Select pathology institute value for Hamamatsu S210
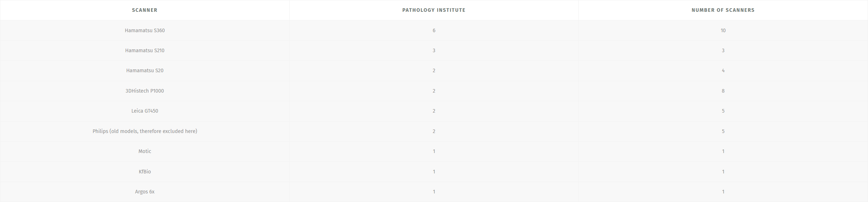This screenshot has width=868, height=202. 434,50
